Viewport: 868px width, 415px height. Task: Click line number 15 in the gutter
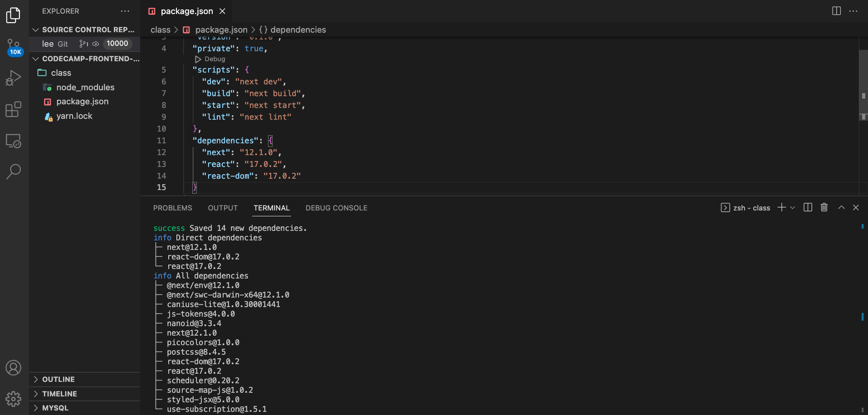point(161,187)
